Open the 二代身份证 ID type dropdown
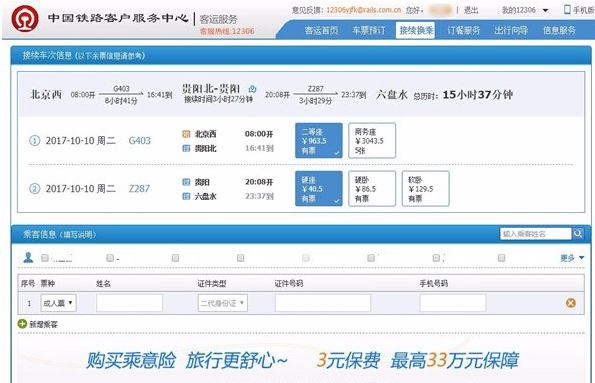 click(223, 303)
